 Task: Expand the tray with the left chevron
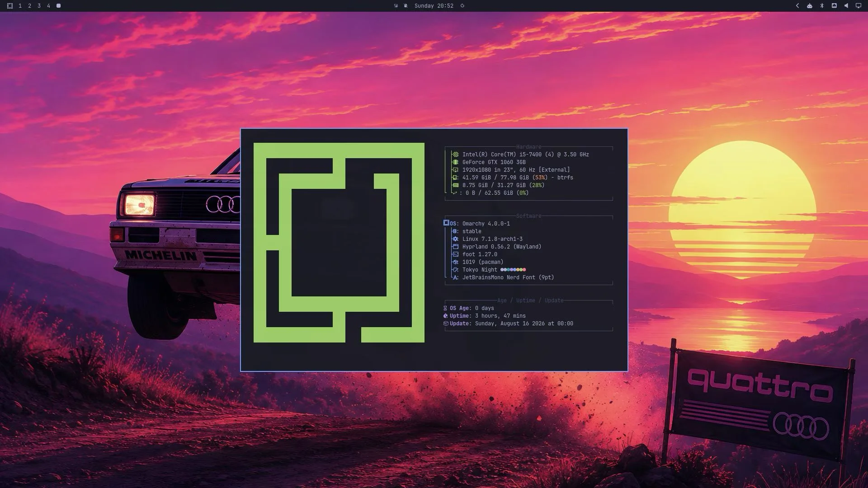(x=797, y=6)
